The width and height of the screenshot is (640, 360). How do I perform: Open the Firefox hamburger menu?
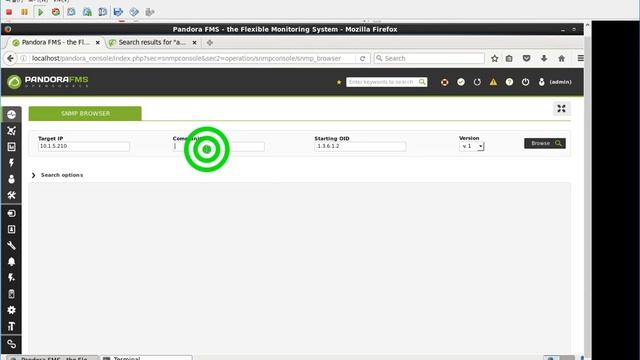tap(580, 58)
